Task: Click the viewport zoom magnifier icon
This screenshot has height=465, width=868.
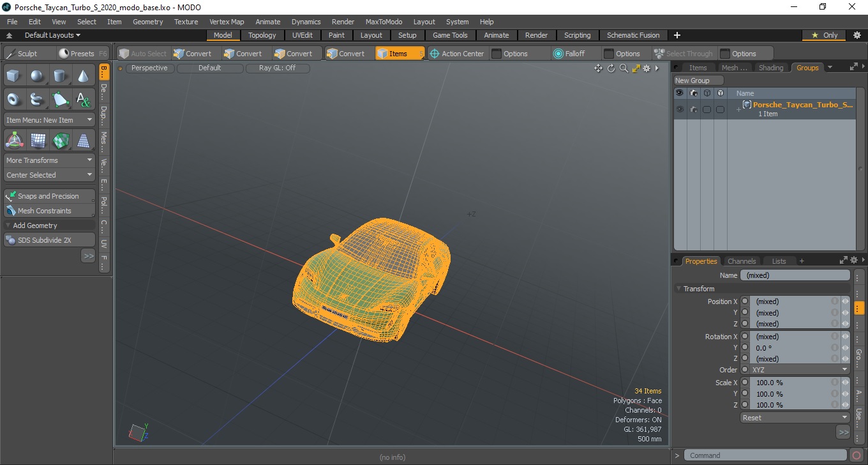Action: pos(624,68)
